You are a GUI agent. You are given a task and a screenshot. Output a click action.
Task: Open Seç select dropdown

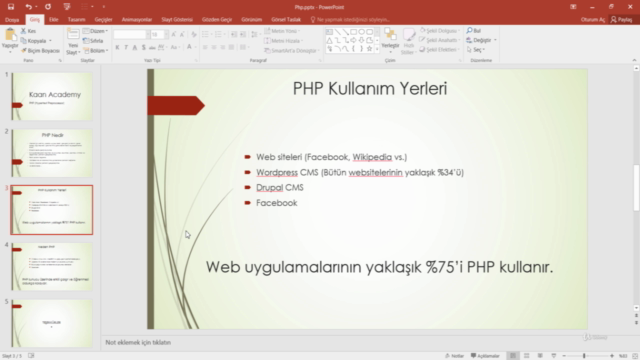[476, 49]
